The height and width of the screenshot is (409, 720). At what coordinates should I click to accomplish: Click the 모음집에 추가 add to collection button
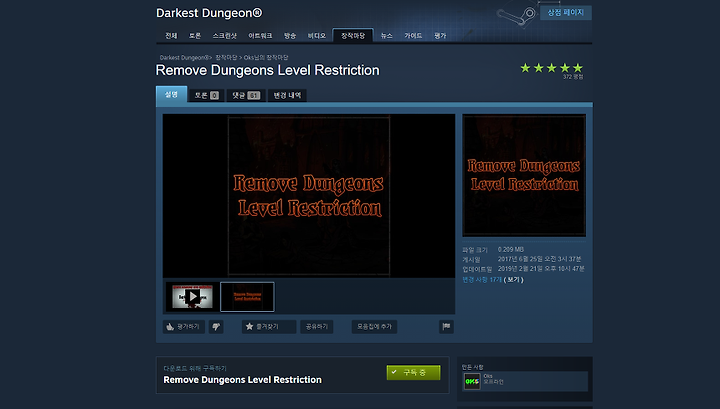(374, 327)
